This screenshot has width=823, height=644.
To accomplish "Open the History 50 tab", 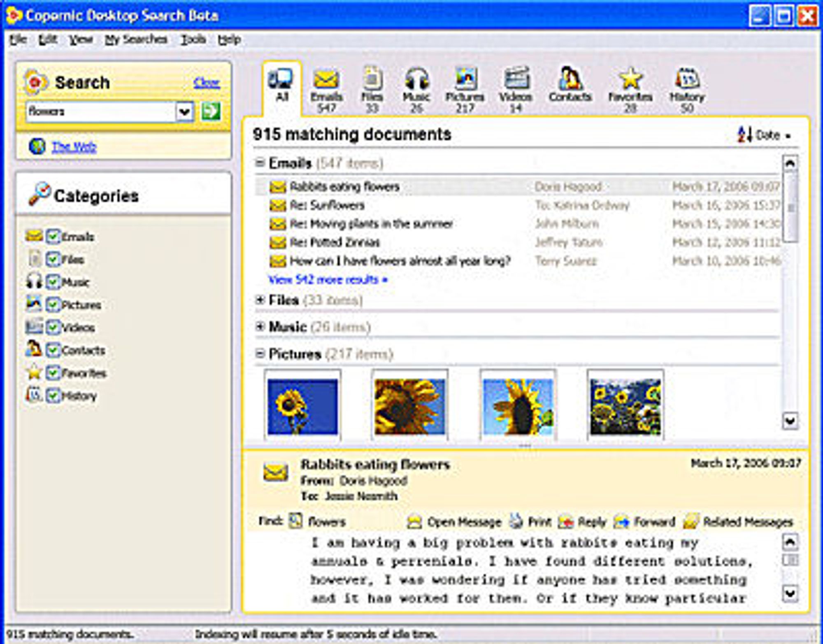I will click(x=687, y=89).
